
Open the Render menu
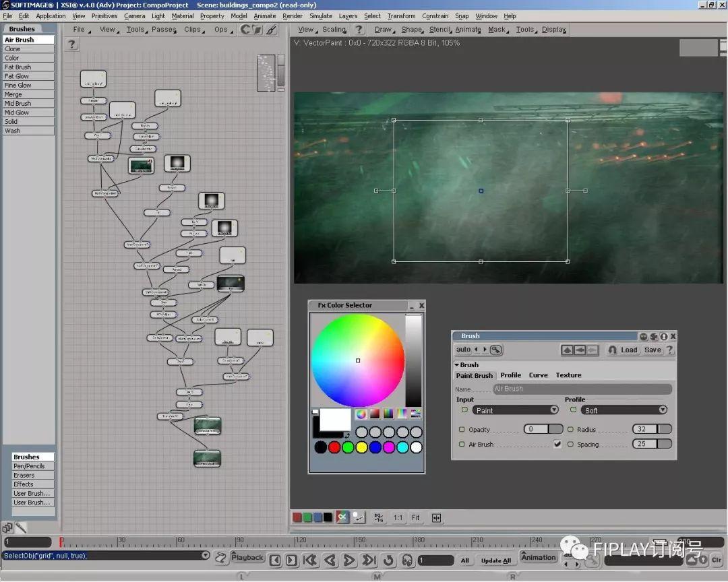(x=292, y=16)
